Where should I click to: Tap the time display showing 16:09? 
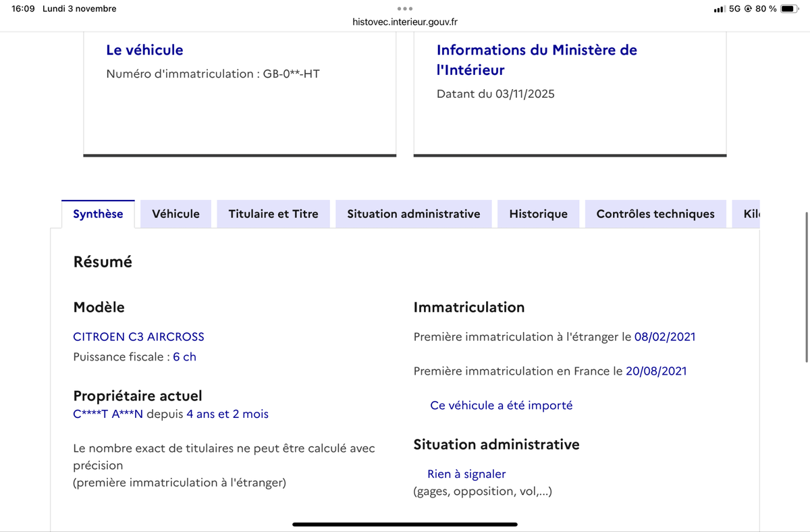18,9
